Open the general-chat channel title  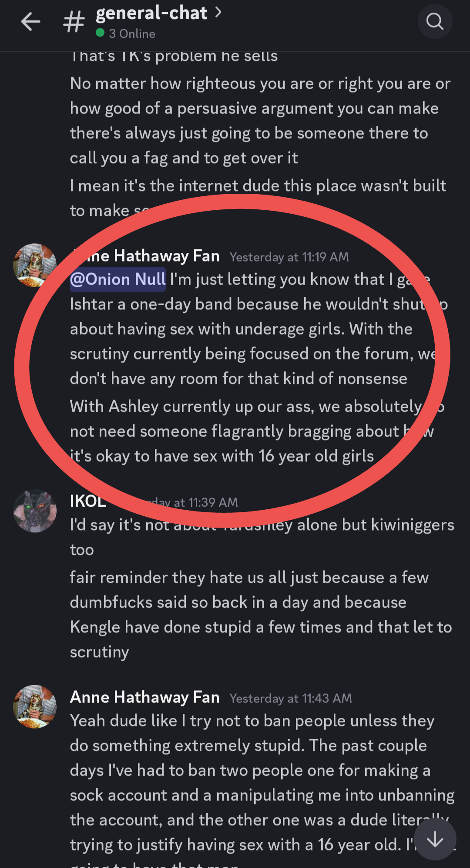[x=151, y=13]
